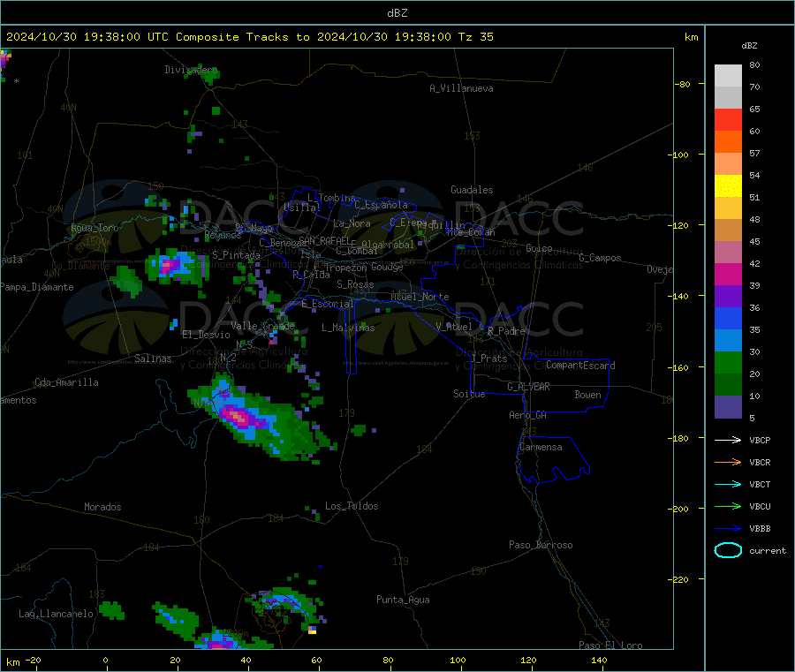Click the Goudge location label
This screenshot has width=795, height=672.
(387, 267)
